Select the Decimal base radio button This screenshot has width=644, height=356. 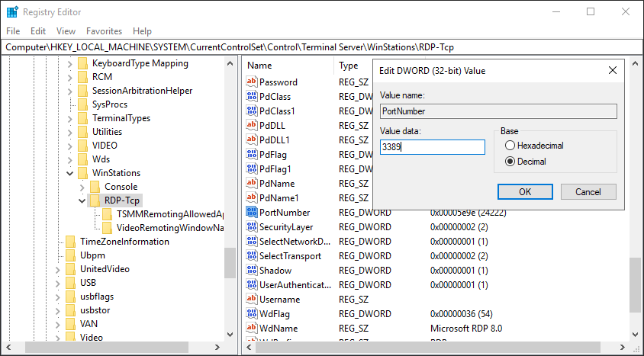pyautogui.click(x=510, y=162)
